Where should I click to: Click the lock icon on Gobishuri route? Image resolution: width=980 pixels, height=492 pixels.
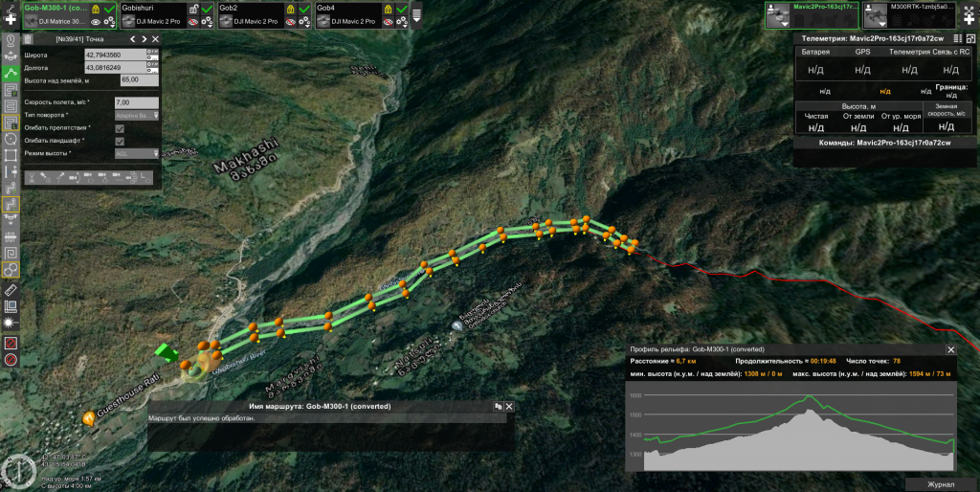[192, 8]
